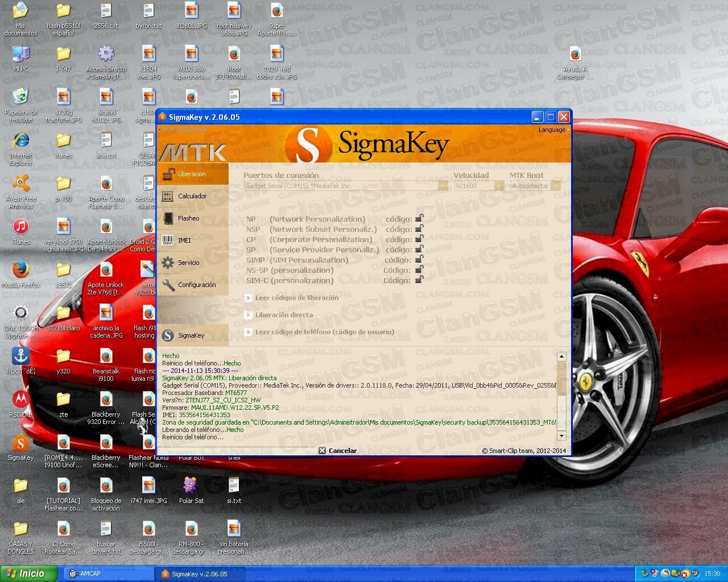Select the Super Aporte desktop icon

coord(276,19)
